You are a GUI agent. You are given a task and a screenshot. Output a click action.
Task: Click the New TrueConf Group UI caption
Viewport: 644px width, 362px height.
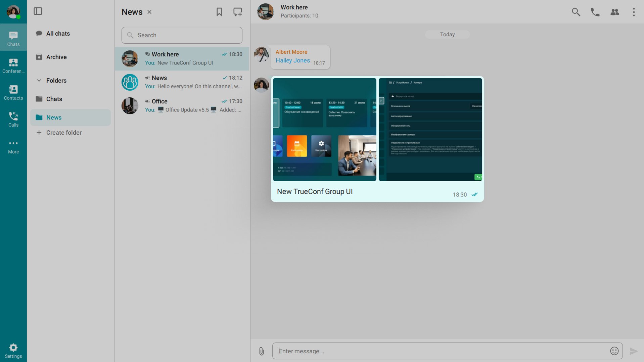click(x=315, y=191)
